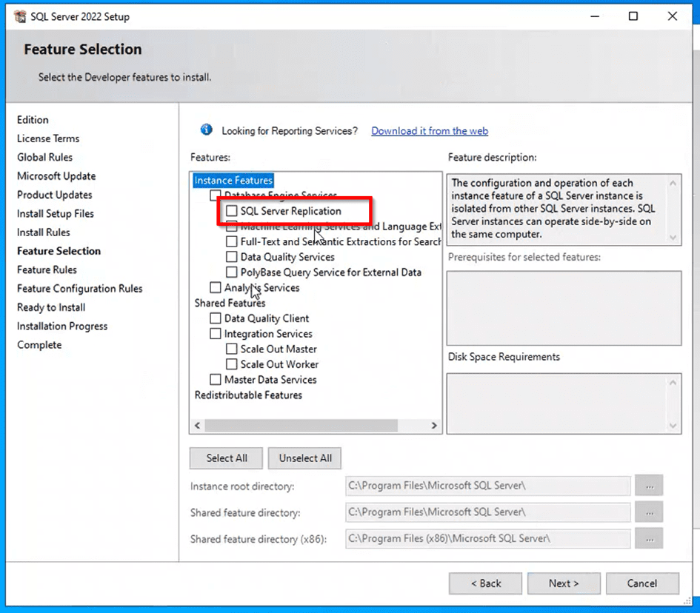Click the Instance root directory path field
This screenshot has width=700, height=613.
pos(487,486)
